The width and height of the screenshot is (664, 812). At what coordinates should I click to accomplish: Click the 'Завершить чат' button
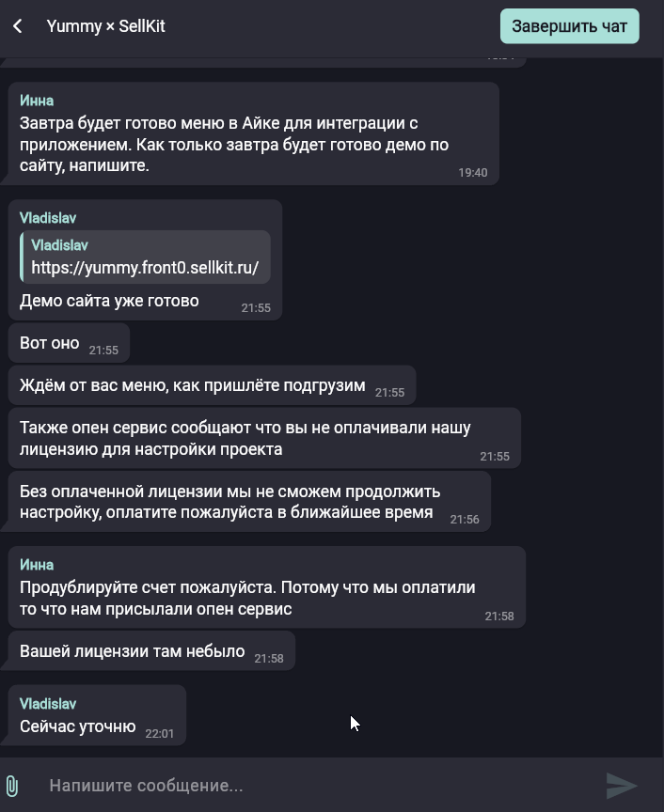click(x=569, y=26)
